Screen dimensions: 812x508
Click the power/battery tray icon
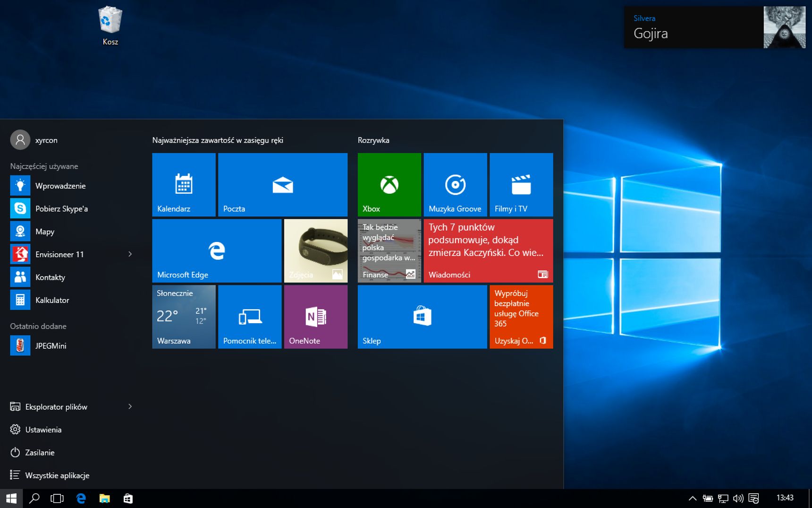(x=708, y=499)
